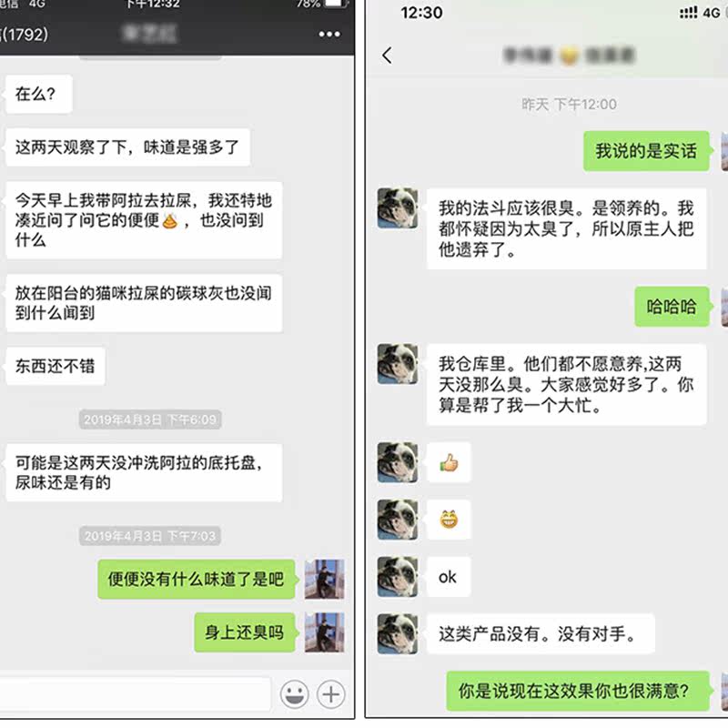Screen dimensions: 728x728
Task: Tap the plus attachment button
Action: [330, 694]
